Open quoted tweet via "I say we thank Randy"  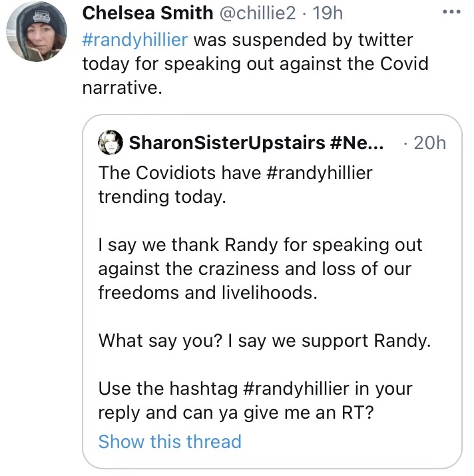pos(260,245)
